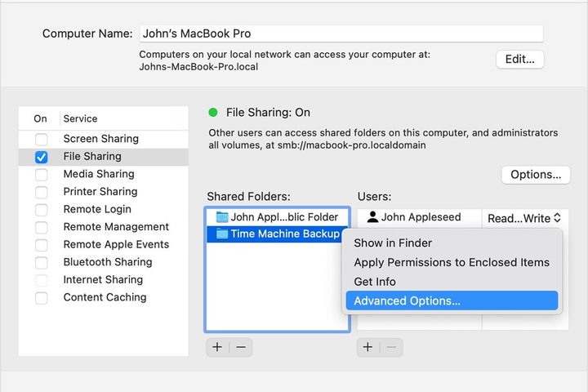Choose Apply Permissions to Enclosed Items
This screenshot has height=392, width=588.
(x=452, y=263)
